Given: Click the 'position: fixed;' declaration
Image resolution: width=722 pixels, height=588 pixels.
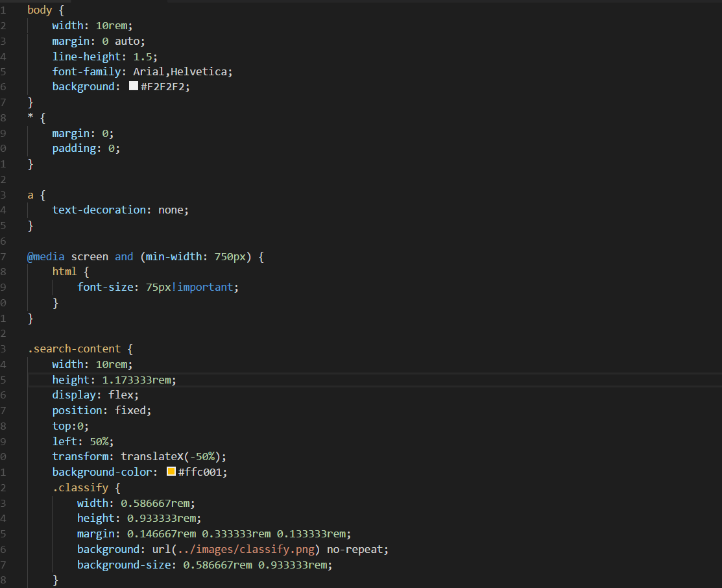Looking at the screenshot, I should coord(102,411).
